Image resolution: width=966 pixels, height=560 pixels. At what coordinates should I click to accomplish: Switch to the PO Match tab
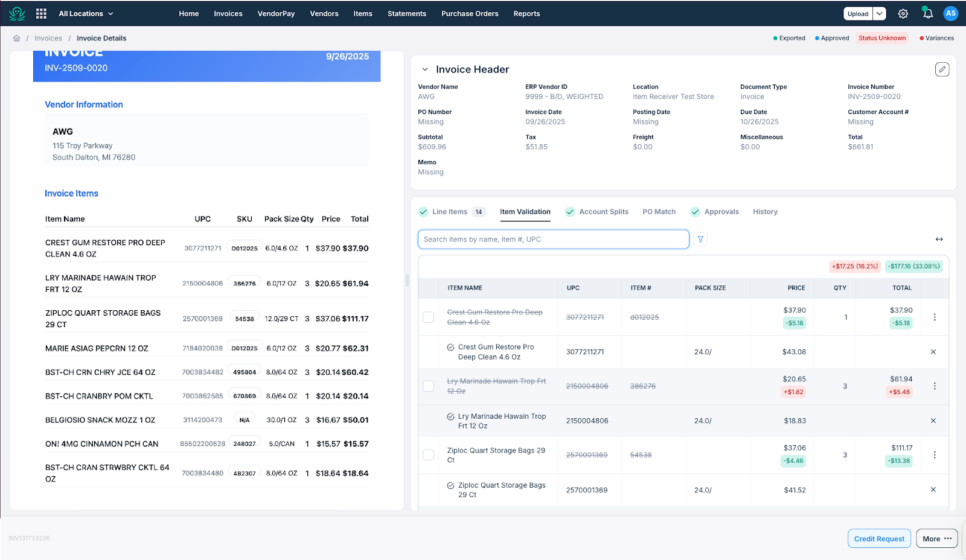point(659,212)
